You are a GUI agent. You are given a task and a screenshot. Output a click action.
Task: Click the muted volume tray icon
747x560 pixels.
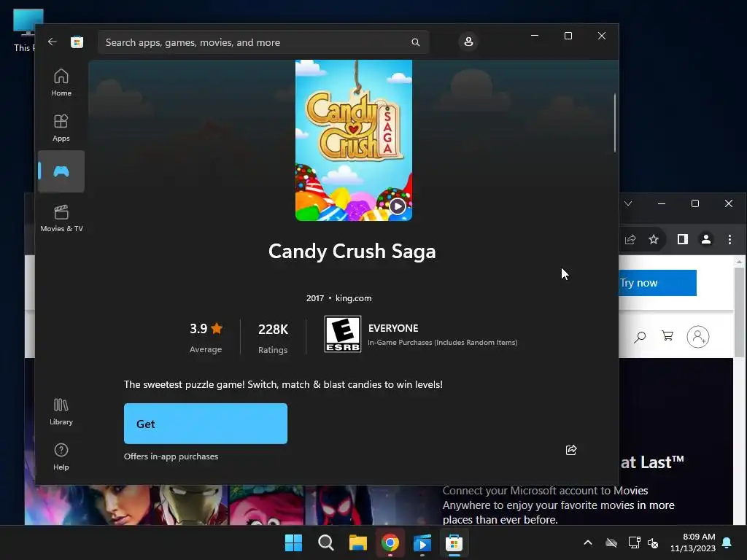(653, 542)
